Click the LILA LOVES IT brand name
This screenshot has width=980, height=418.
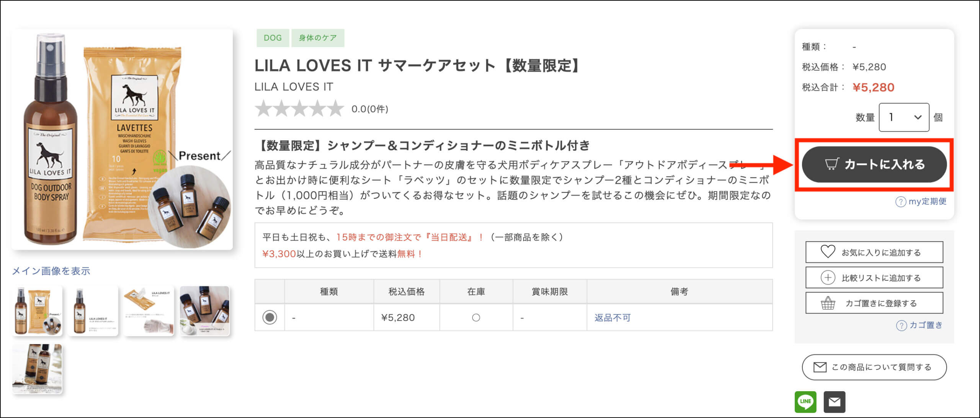point(294,87)
